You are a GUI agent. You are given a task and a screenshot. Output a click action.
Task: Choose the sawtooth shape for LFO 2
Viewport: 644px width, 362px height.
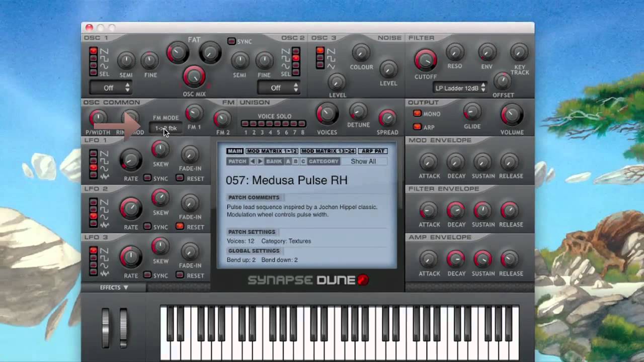click(x=94, y=202)
